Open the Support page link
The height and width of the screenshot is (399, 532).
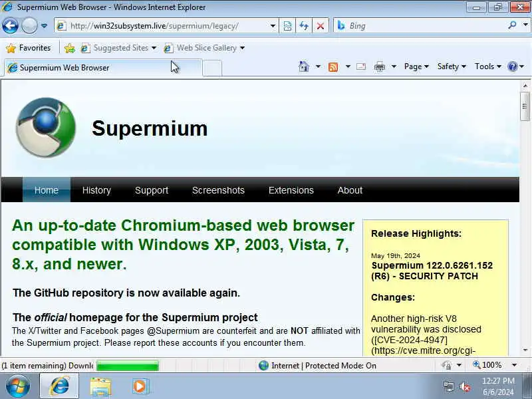pos(152,190)
